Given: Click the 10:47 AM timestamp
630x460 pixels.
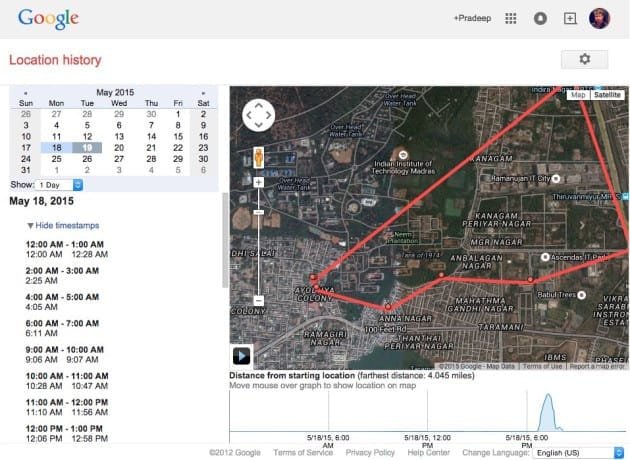Looking at the screenshot, I should click(x=90, y=386).
